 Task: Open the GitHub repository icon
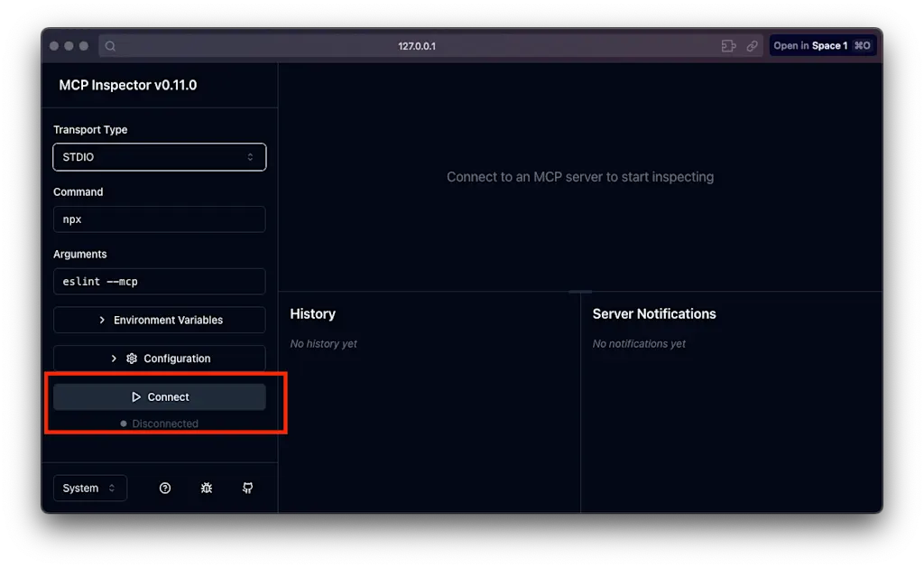click(247, 488)
